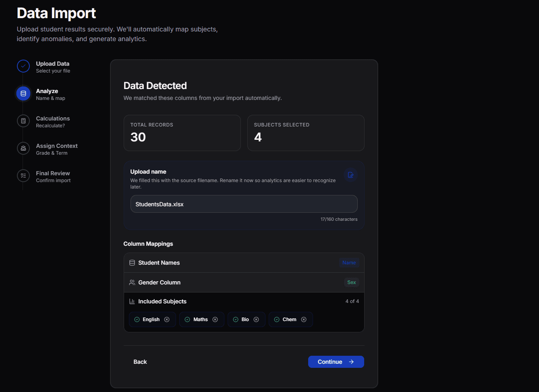Screen dimensions: 539x392
Task: Go to the Final Review step label
Action: [x=53, y=173]
